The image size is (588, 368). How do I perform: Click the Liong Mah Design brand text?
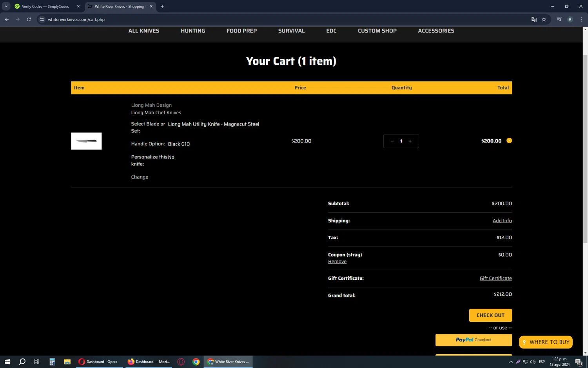(x=151, y=105)
